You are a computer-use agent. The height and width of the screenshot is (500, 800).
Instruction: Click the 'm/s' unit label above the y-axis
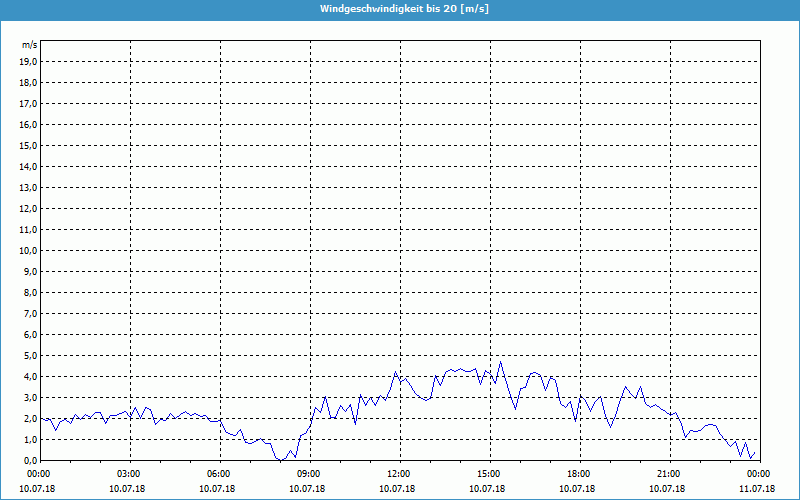[29, 45]
